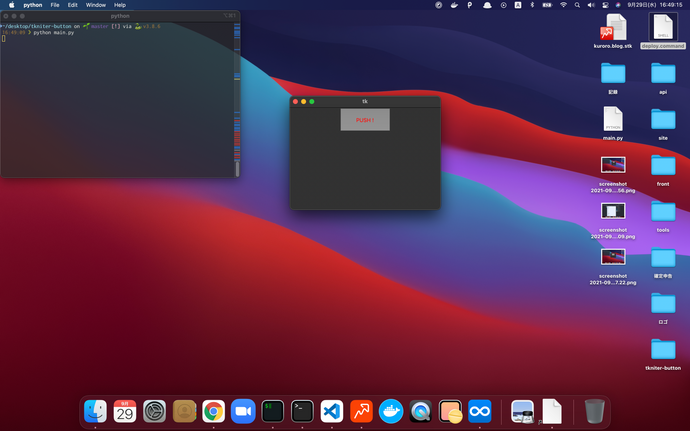Open the Trash in the Dock

(595, 411)
